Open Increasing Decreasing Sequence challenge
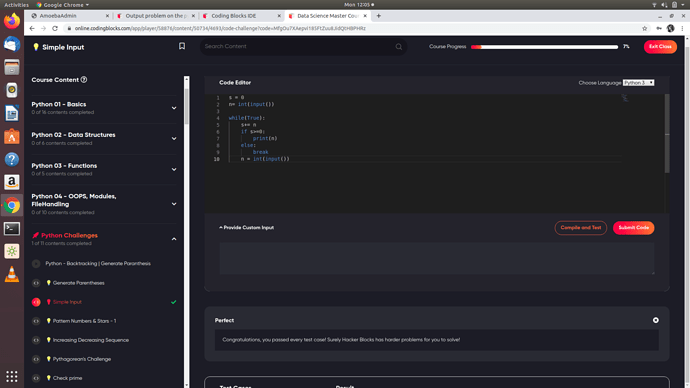Viewport: 690px width, 388px height. point(91,340)
